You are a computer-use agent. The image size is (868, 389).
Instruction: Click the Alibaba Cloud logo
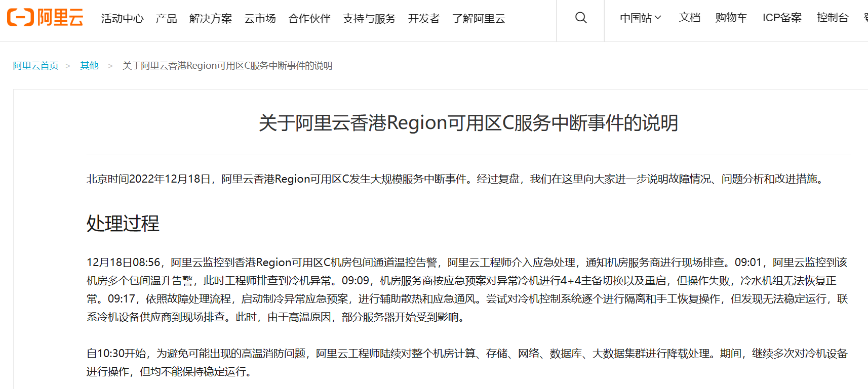coord(45,18)
